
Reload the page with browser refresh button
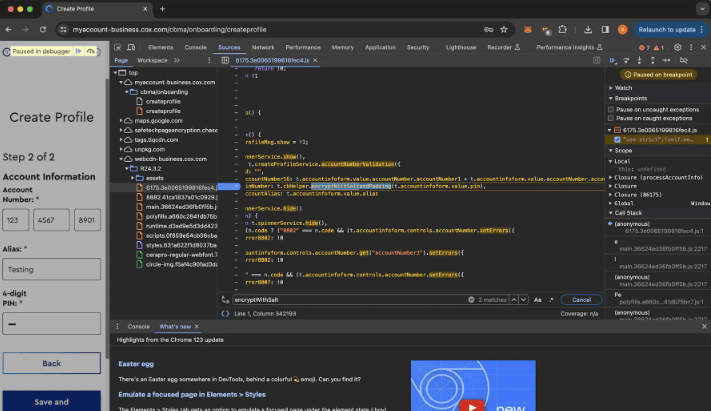pyautogui.click(x=41, y=29)
